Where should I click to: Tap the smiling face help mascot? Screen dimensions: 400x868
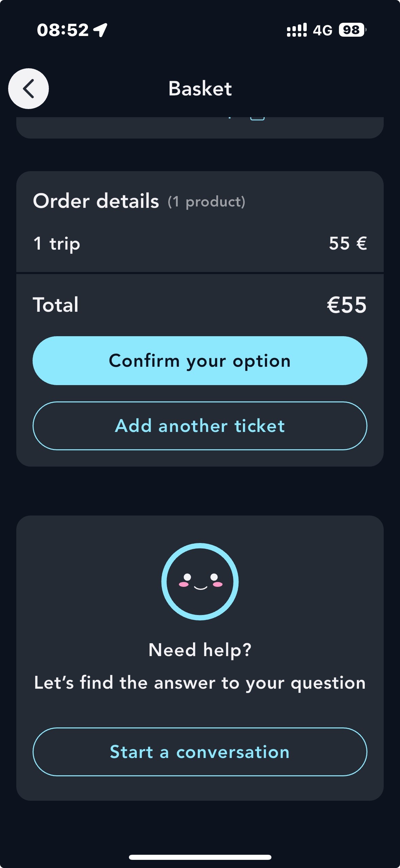[x=200, y=581]
